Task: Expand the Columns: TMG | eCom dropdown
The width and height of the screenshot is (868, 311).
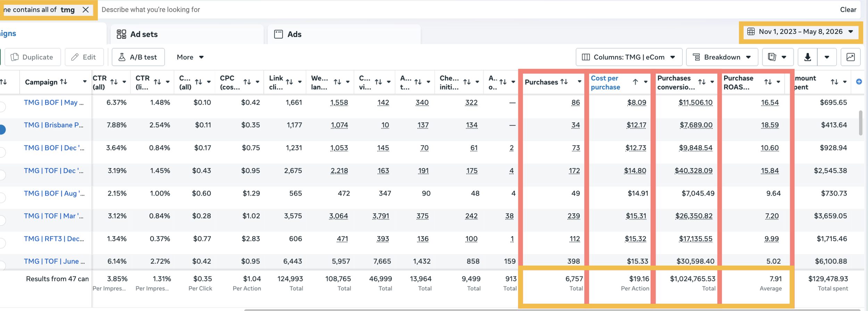Action: pos(629,57)
